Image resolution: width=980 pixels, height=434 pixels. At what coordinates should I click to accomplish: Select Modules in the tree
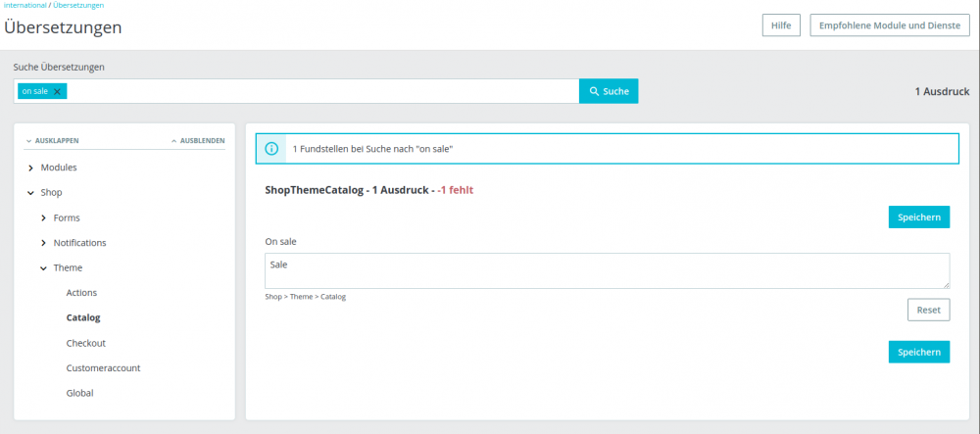click(59, 168)
